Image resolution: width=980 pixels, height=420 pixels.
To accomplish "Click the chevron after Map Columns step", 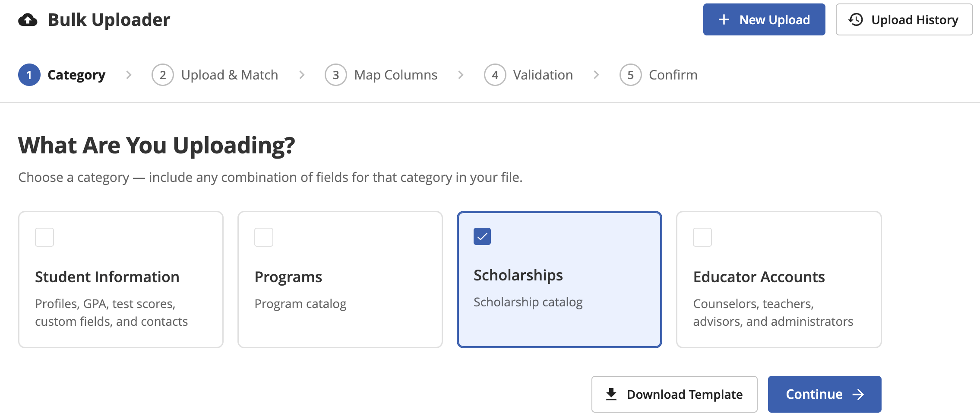I will (461, 75).
